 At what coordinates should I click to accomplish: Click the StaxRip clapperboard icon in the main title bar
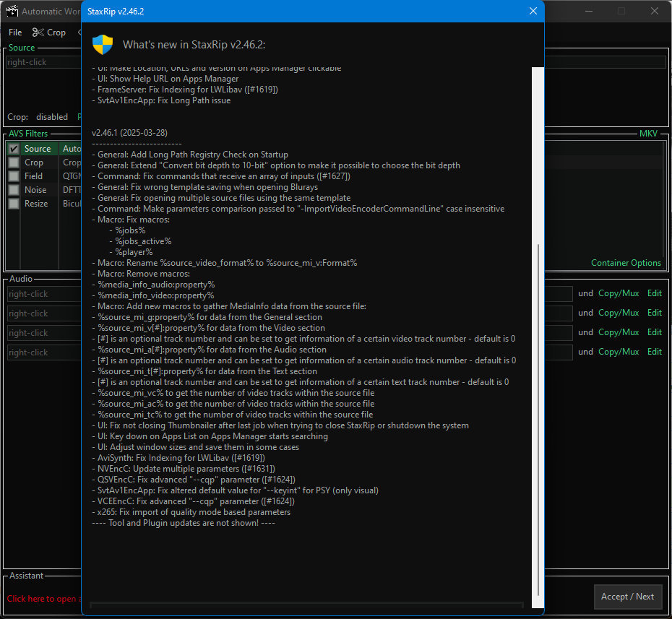coord(12,11)
